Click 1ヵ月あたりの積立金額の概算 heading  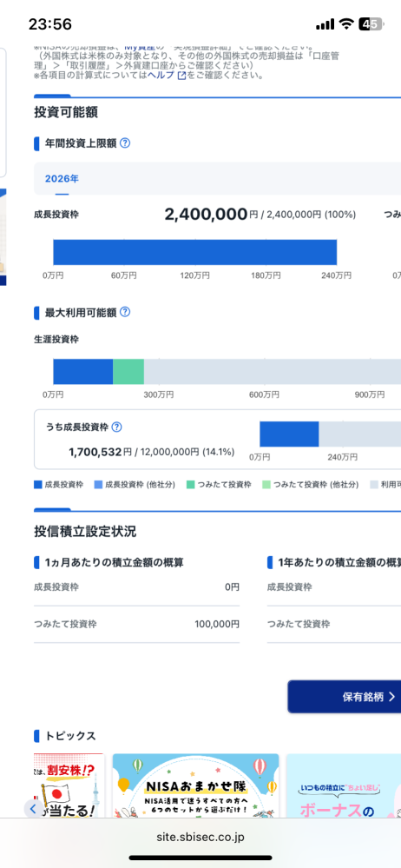114,562
